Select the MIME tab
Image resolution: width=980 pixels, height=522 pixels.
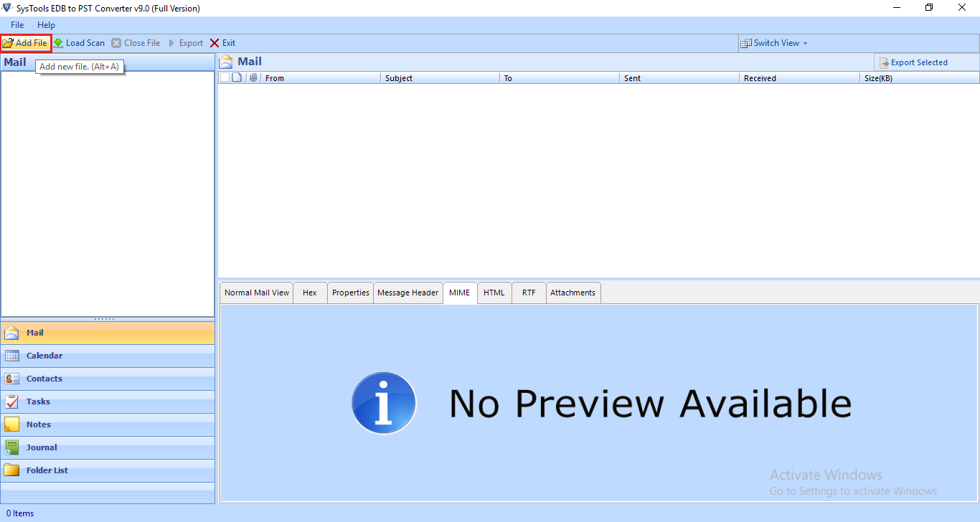coord(460,293)
